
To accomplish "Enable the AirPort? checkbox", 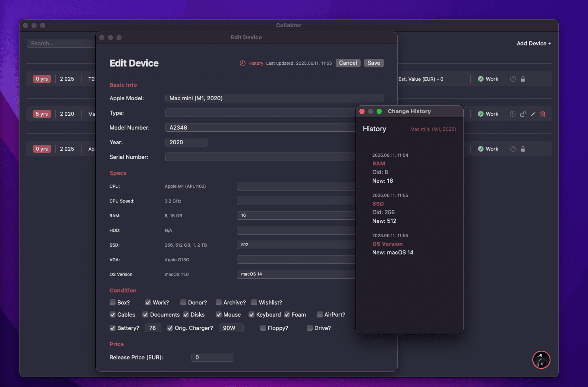I will (x=320, y=314).
